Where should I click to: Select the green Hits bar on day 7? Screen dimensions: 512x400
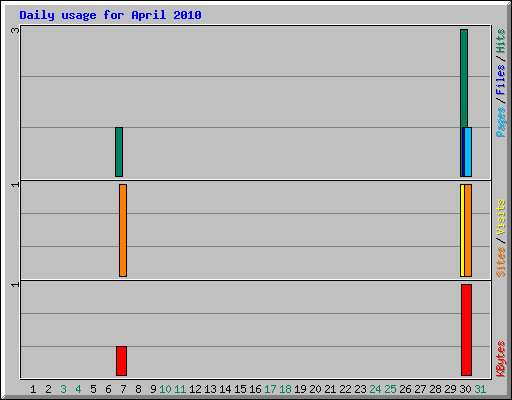point(119,152)
